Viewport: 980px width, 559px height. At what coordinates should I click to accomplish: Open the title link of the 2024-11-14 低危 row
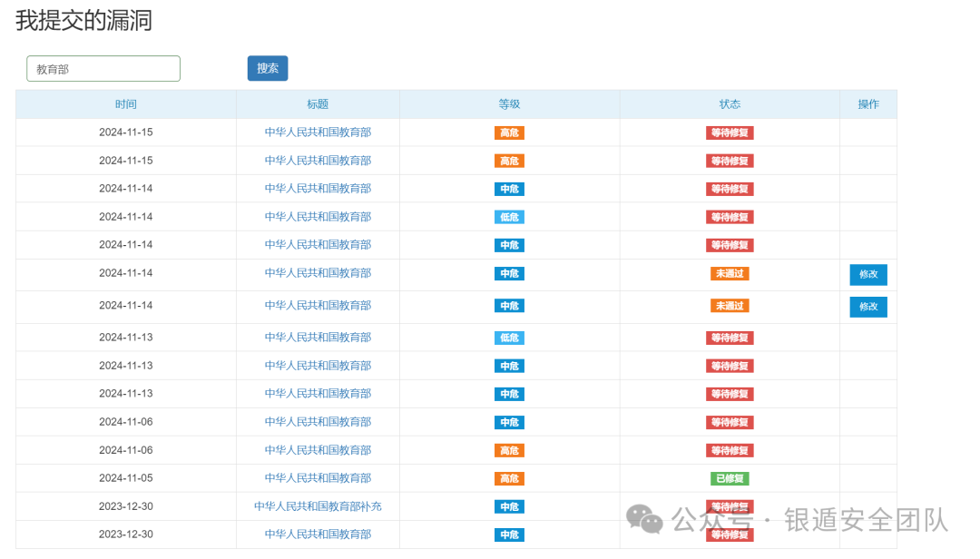tap(318, 217)
